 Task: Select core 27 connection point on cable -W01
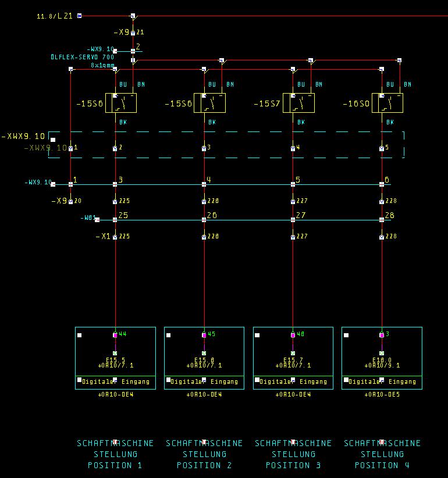tap(293, 220)
